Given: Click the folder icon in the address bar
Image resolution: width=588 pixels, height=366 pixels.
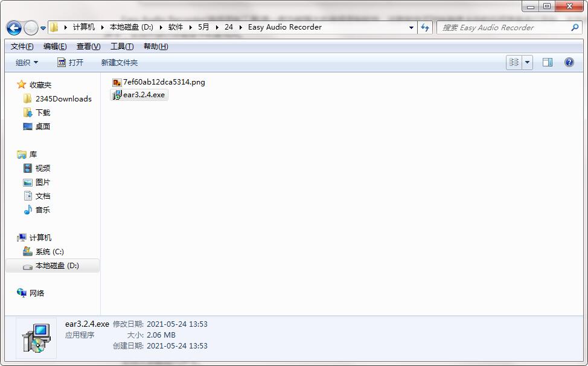Looking at the screenshot, I should (x=54, y=27).
